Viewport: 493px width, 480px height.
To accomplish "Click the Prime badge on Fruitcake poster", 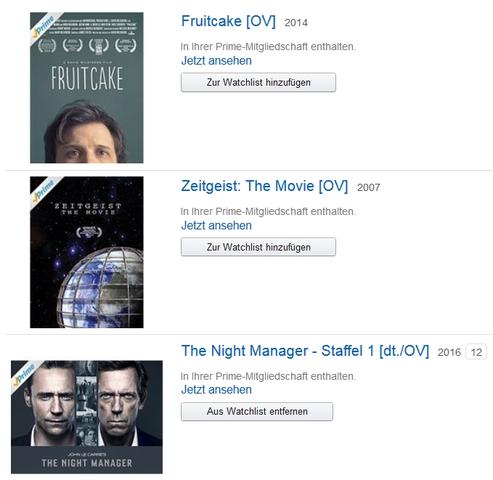I will click(43, 27).
